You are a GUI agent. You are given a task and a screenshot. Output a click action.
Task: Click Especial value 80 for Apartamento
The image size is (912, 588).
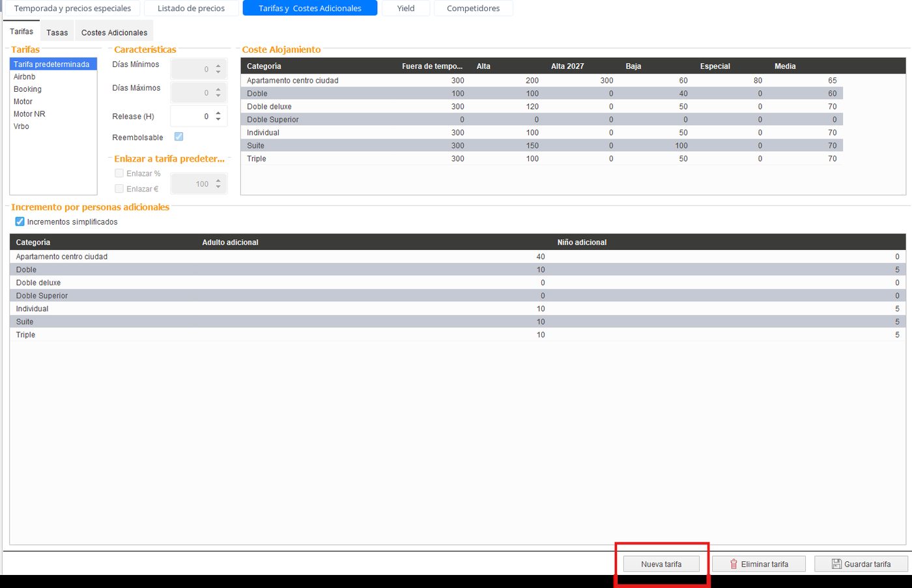click(x=758, y=81)
